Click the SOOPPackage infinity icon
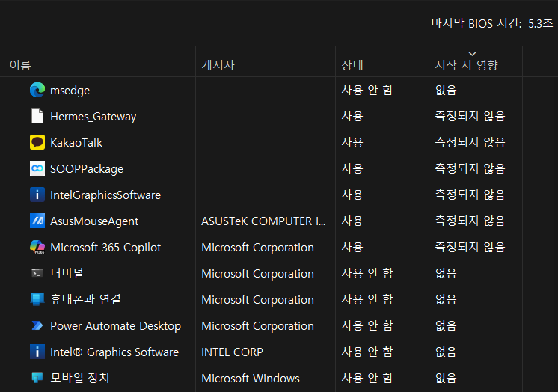Image resolution: width=558 pixels, height=392 pixels. [37, 168]
